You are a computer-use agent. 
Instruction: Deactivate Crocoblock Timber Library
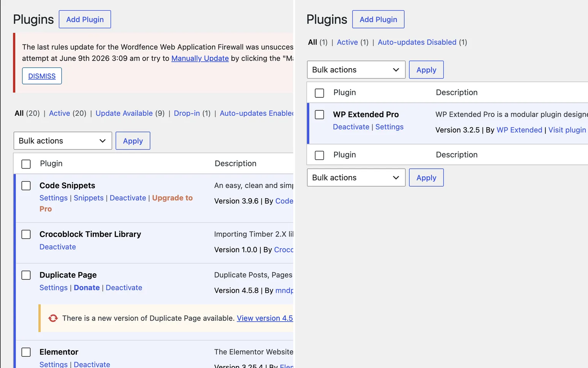click(x=58, y=247)
